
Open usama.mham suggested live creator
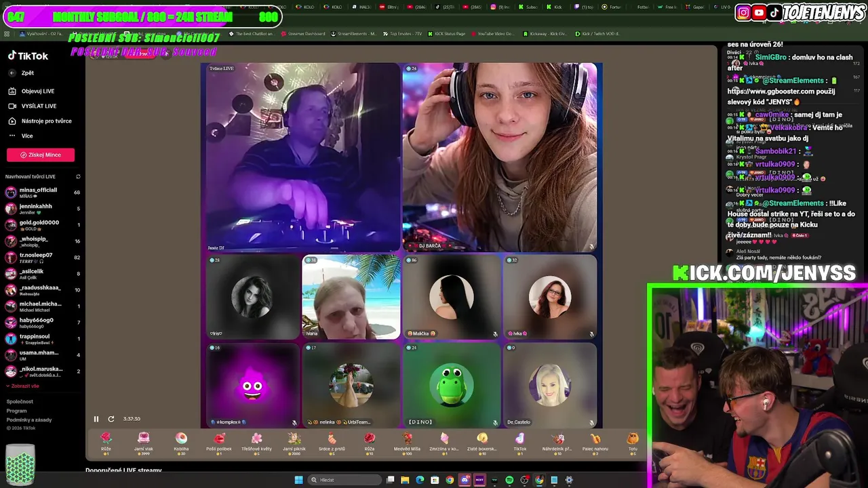(42, 355)
